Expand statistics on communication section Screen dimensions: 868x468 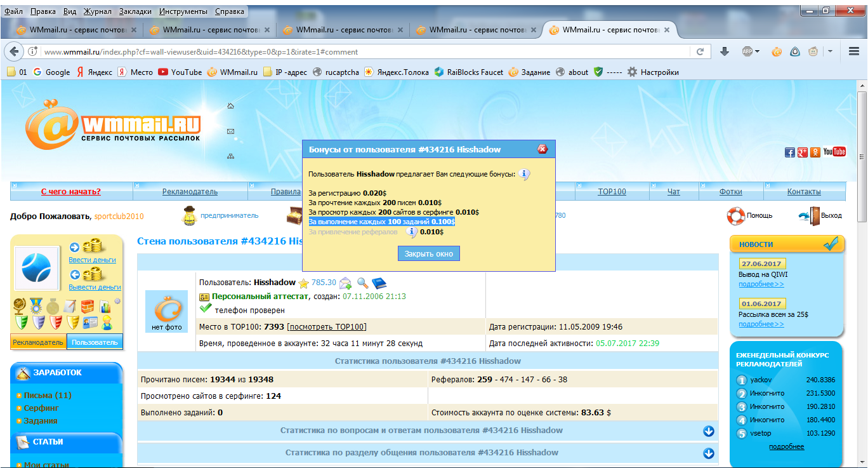[709, 453]
